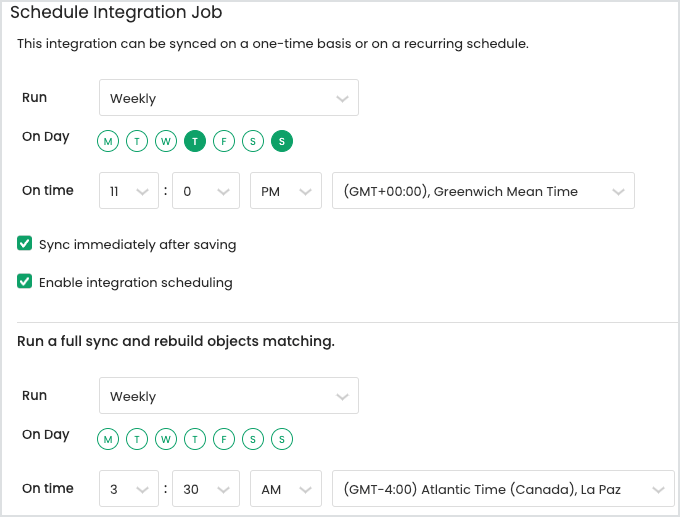
Task: Open the hour dropdown showing 3
Action: (129, 489)
